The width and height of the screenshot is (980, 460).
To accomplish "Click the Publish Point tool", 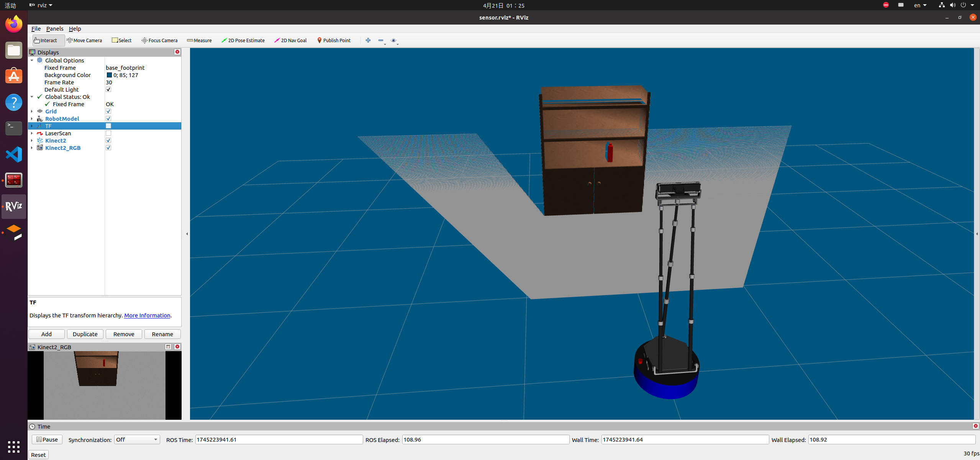I will click(x=334, y=40).
